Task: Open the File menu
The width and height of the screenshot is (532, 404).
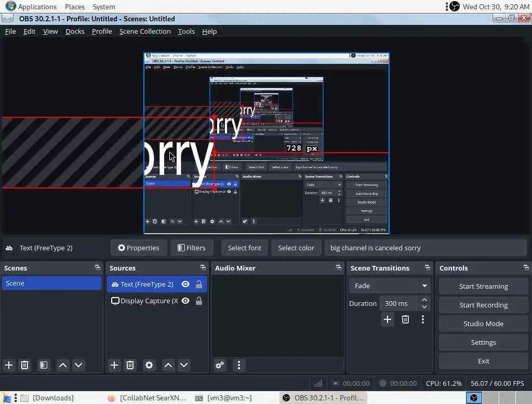Action: 10,32
